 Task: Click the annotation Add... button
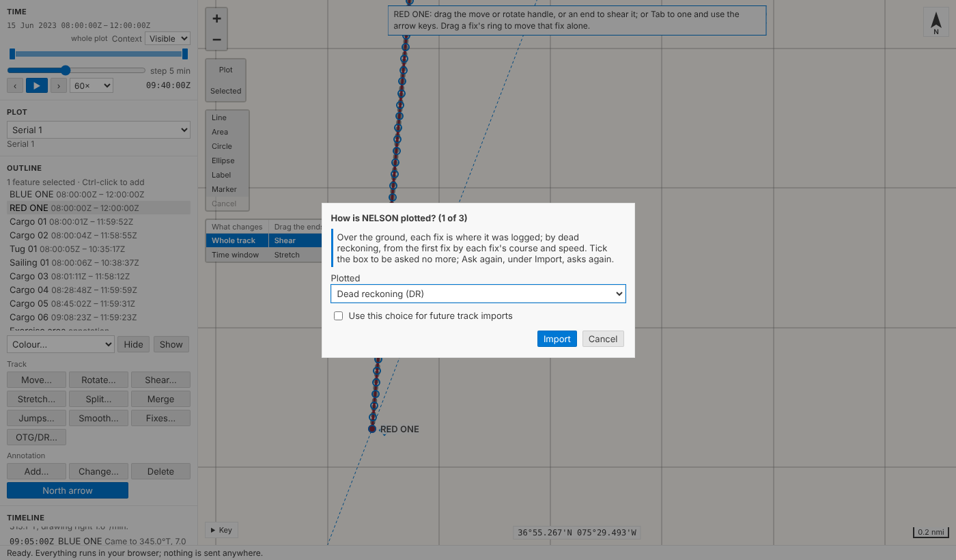(37, 471)
